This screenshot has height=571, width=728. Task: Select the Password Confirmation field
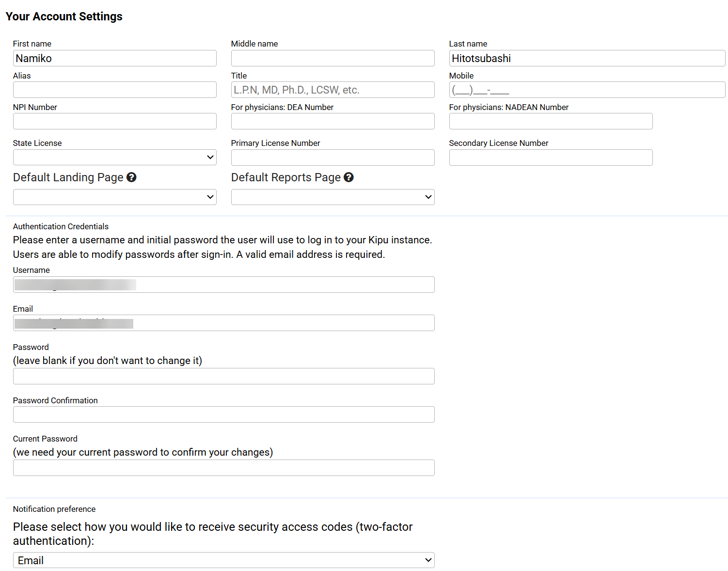[223, 414]
